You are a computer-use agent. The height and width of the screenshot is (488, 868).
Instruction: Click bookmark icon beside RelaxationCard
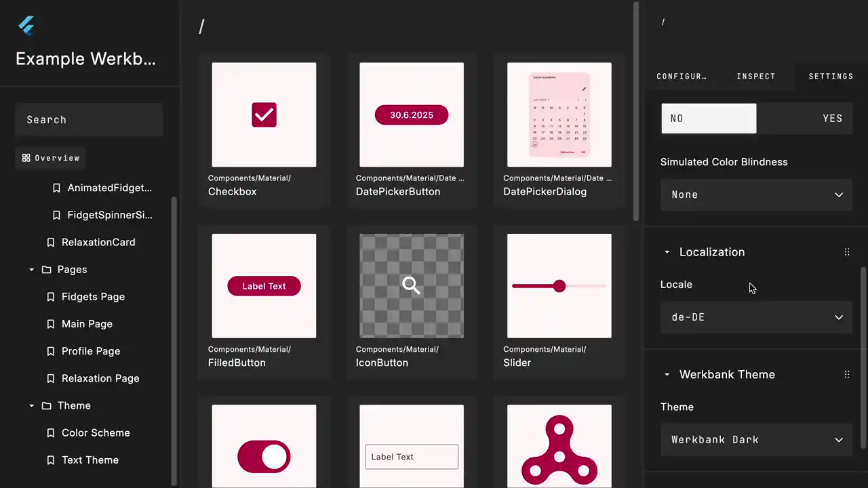pyautogui.click(x=51, y=242)
